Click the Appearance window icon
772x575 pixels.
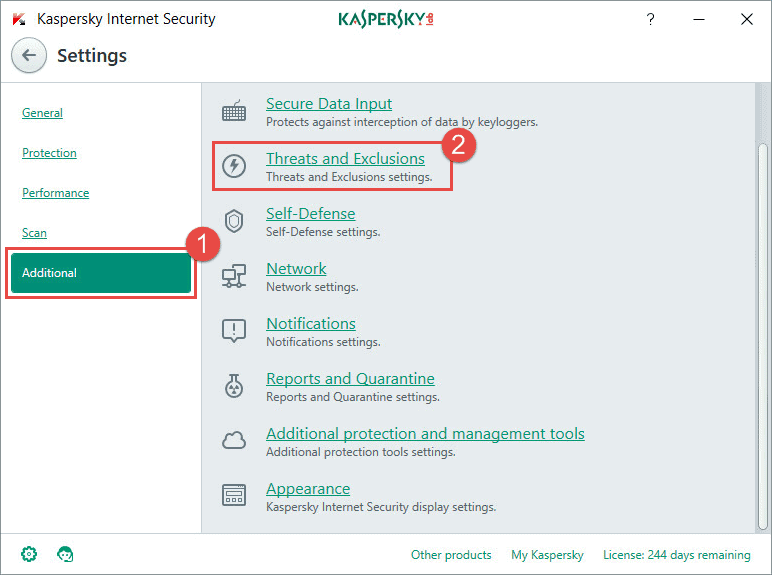[234, 496]
